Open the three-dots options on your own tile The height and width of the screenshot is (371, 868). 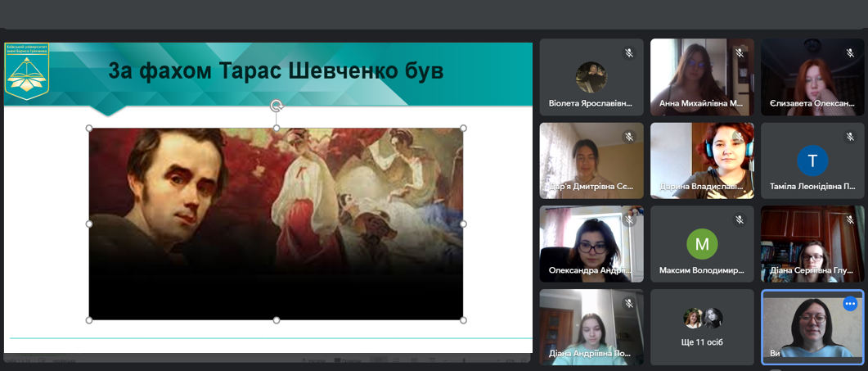(x=850, y=304)
